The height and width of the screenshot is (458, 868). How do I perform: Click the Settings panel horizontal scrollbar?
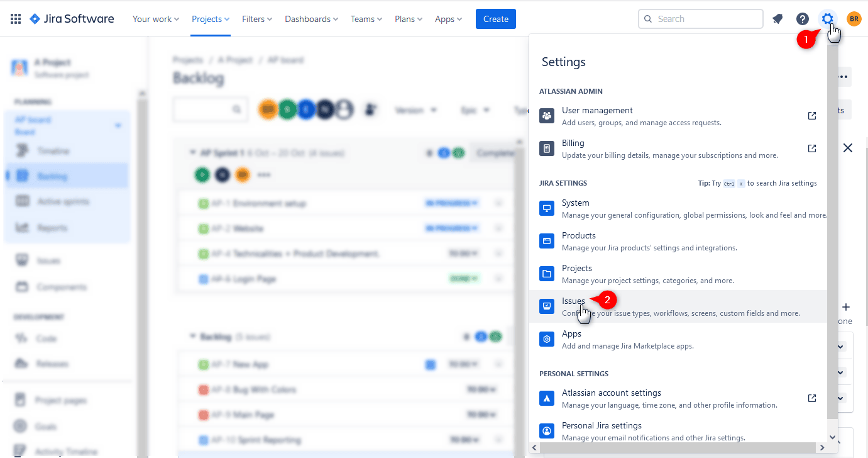pyautogui.click(x=679, y=447)
